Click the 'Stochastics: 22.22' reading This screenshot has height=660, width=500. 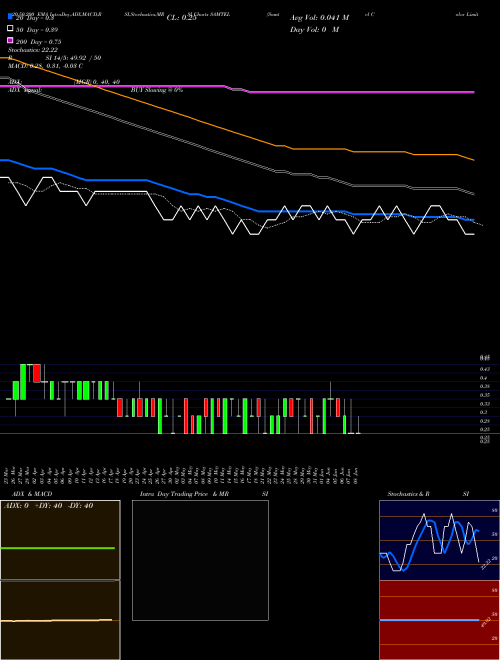tap(33, 50)
